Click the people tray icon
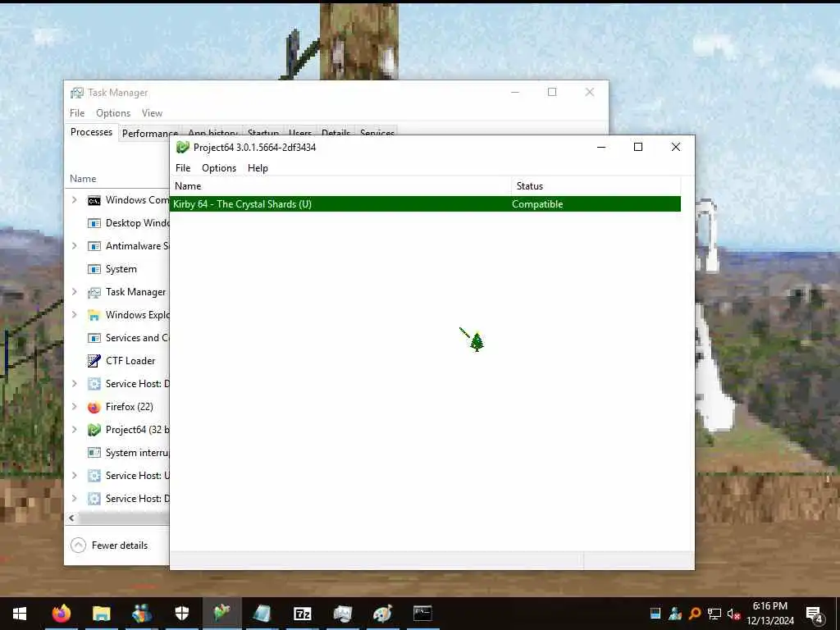This screenshot has width=840, height=630. (x=675, y=614)
